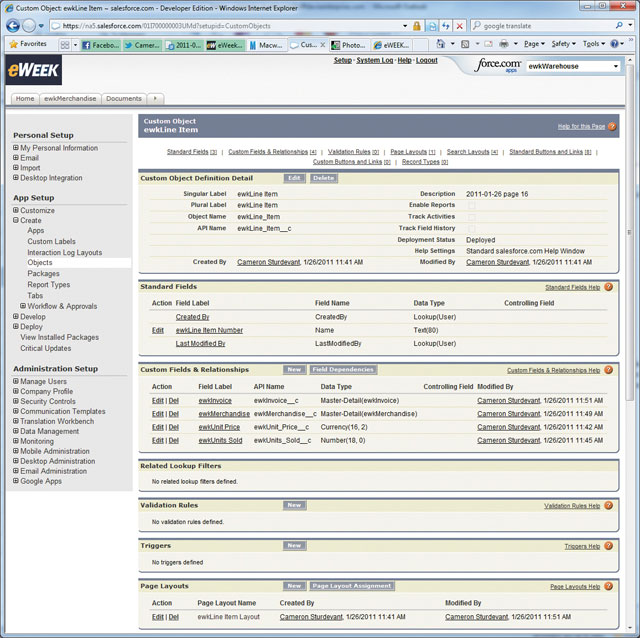Toggle the Track Field History checkbox

pyautogui.click(x=471, y=229)
